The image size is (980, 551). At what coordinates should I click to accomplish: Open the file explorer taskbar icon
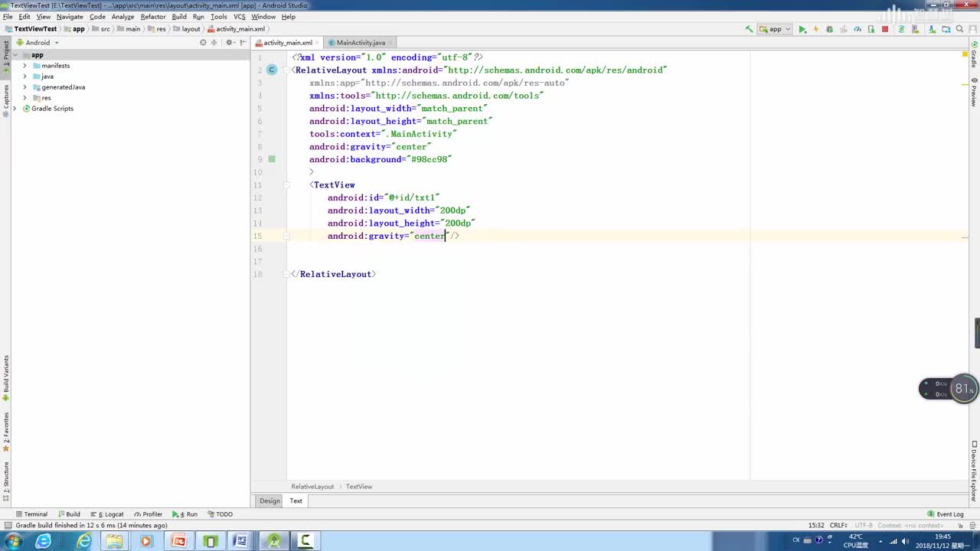114,541
